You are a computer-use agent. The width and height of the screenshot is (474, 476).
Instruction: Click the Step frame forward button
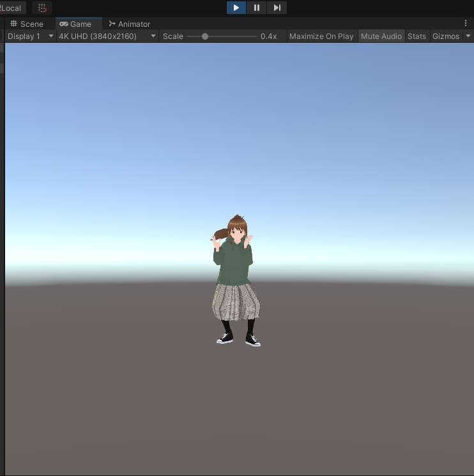[x=277, y=8]
